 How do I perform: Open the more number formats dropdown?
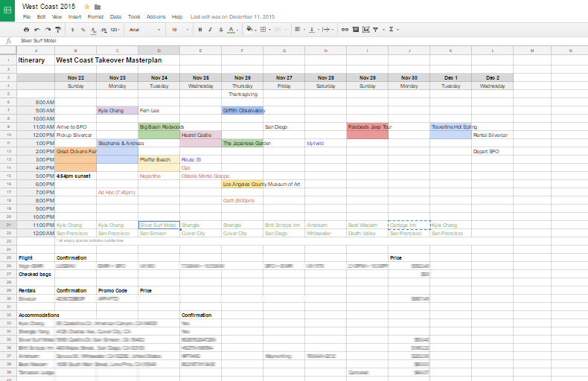pyautogui.click(x=115, y=30)
